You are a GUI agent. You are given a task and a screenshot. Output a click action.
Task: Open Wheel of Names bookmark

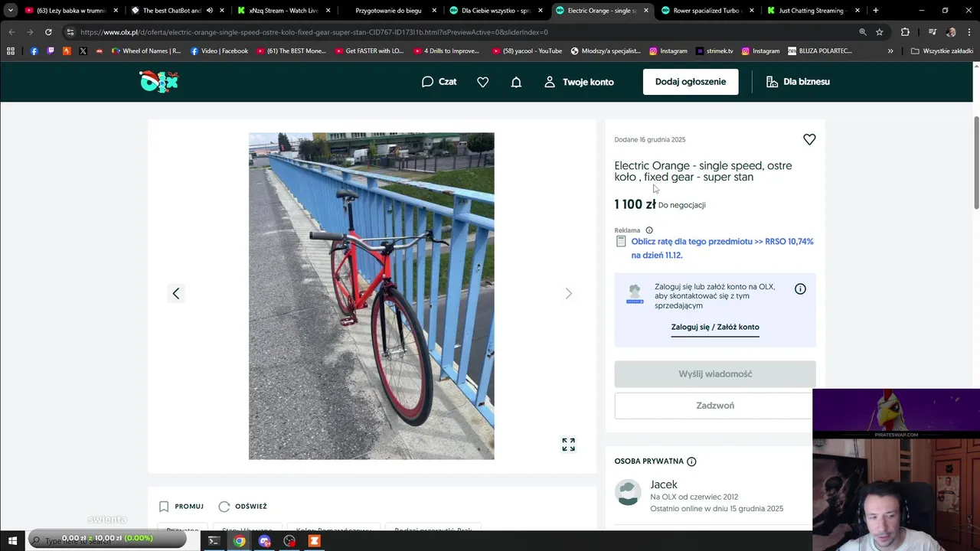(146, 51)
